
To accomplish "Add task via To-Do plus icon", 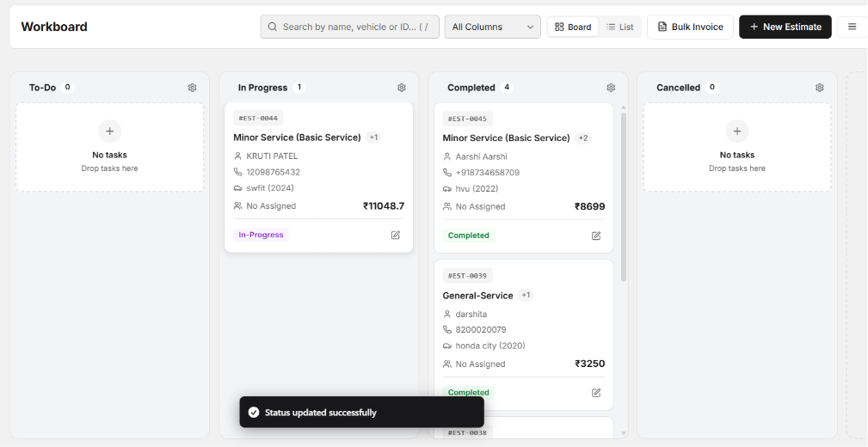I will coord(109,132).
